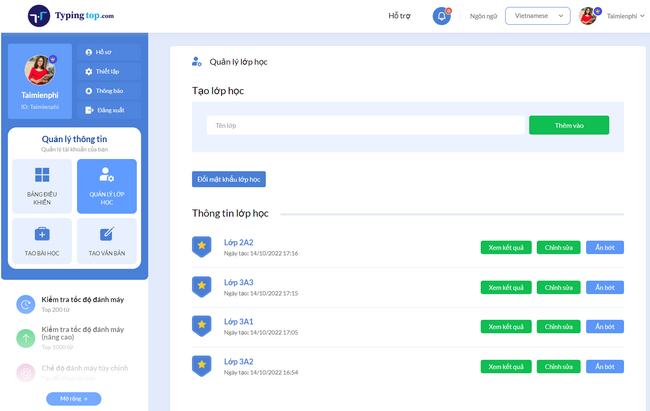Click the Typingtop.com logo
Image resolution: width=650 pixels, height=411 pixels.
(72, 16)
